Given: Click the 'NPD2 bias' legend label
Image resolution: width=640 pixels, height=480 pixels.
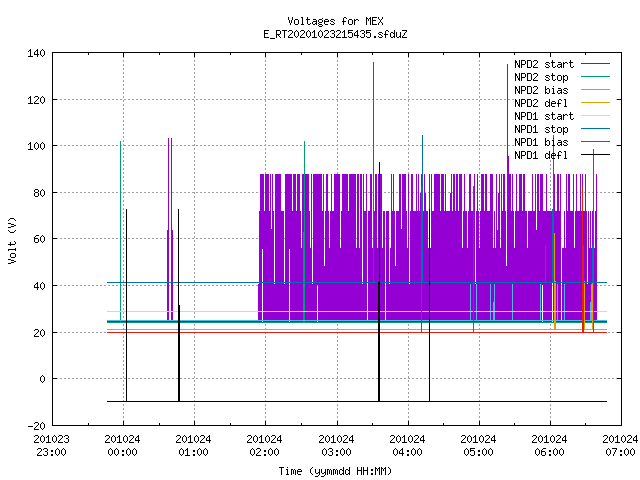Looking at the screenshot, I should click(x=541, y=90).
